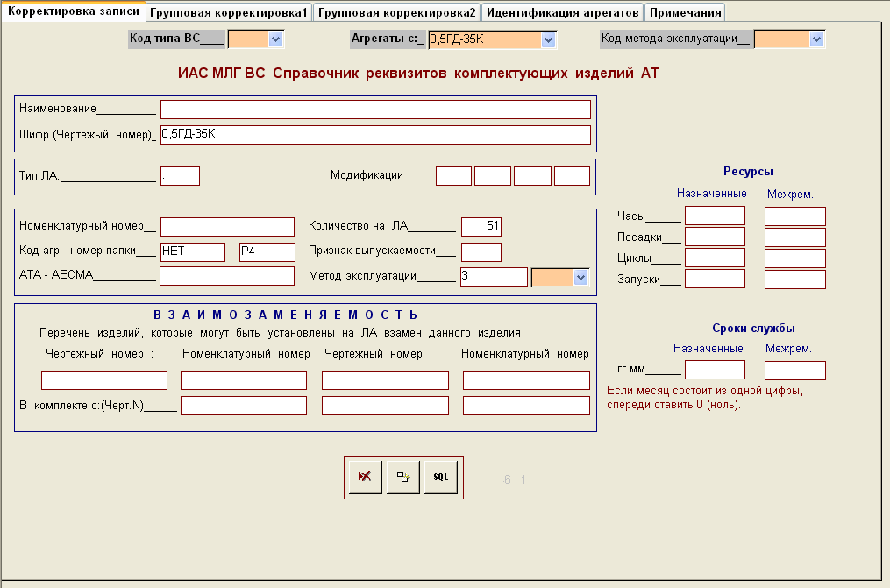Click the Шифр (Чертежный номер) field
Screen dimensions: 890x588
tap(375, 134)
